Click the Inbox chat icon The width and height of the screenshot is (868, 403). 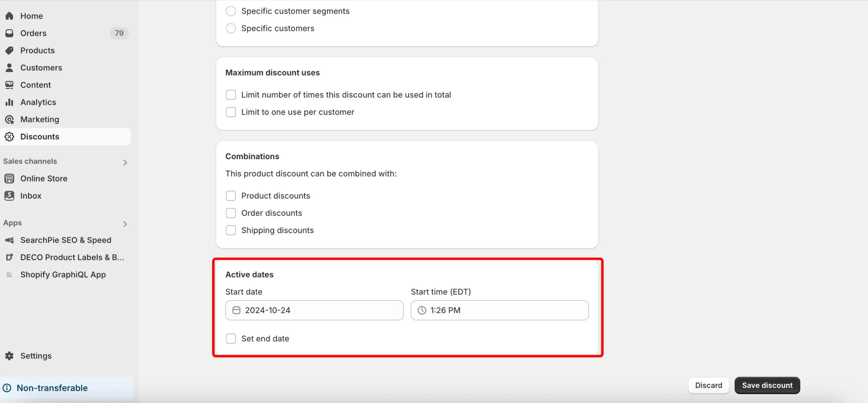[x=9, y=196]
